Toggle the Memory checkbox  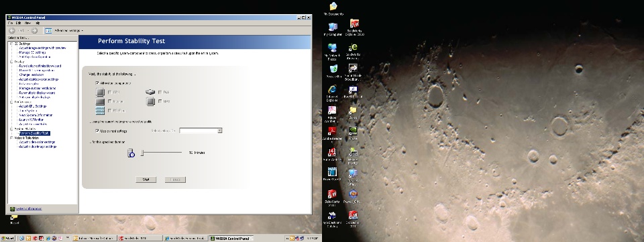[109, 102]
